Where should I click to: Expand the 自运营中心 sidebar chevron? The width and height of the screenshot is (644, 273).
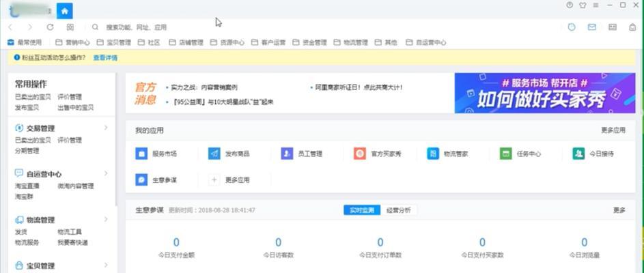106,173
